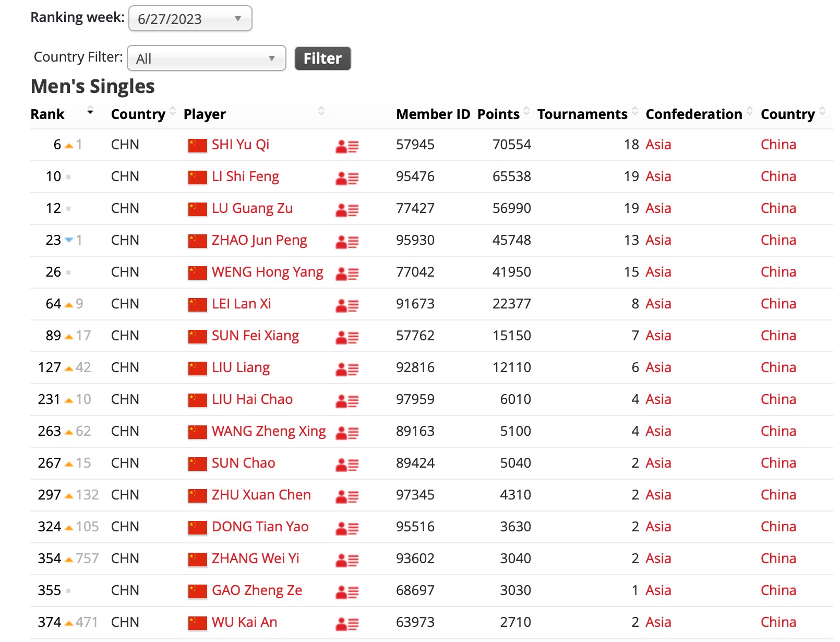840x642 pixels.
Task: Open GAO Zheng Ze player link
Action: click(257, 590)
